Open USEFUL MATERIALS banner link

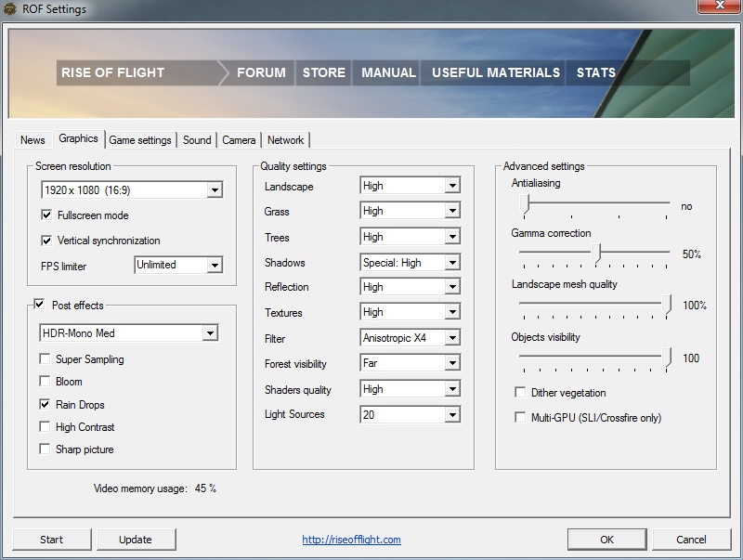point(496,72)
